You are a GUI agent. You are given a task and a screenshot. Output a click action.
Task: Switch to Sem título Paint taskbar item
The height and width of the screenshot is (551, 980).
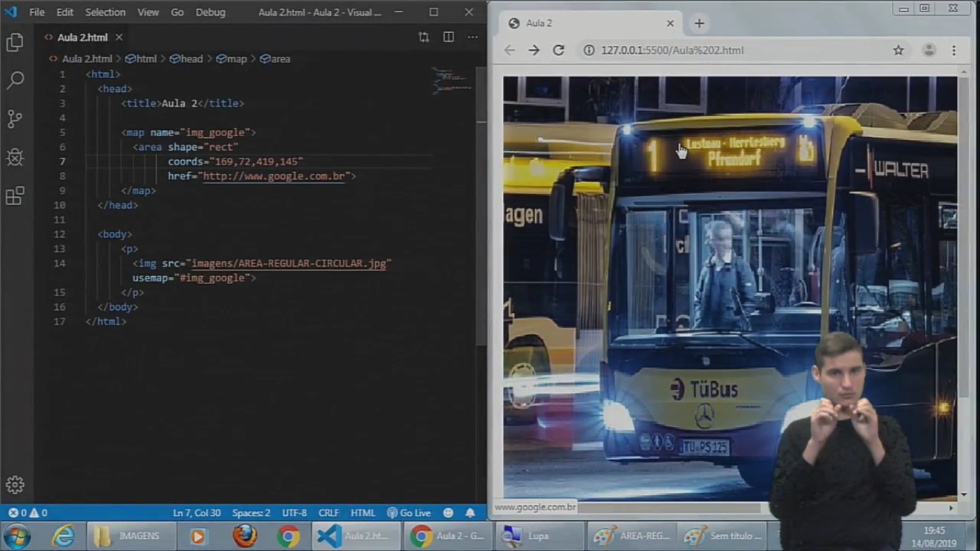point(723,536)
